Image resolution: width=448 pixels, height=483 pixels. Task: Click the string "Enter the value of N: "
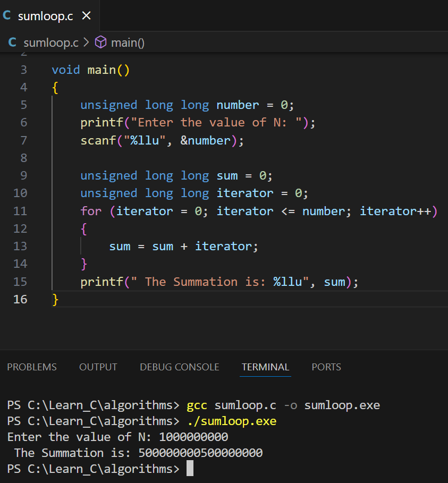[216, 123]
